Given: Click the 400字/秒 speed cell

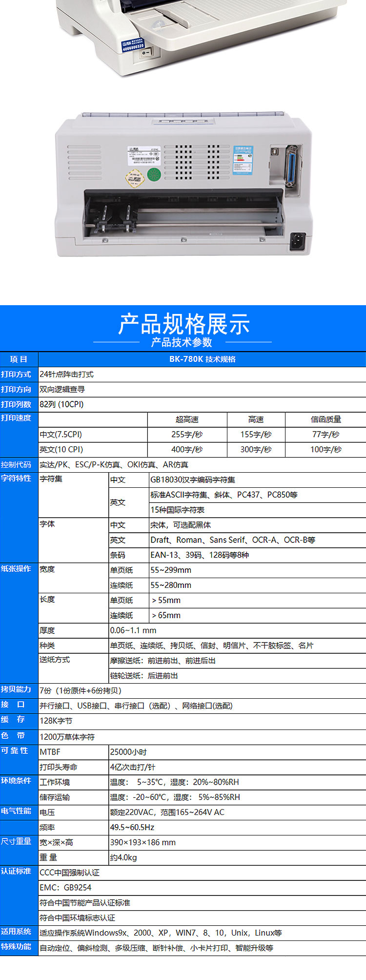Looking at the screenshot, I should click(x=187, y=449).
